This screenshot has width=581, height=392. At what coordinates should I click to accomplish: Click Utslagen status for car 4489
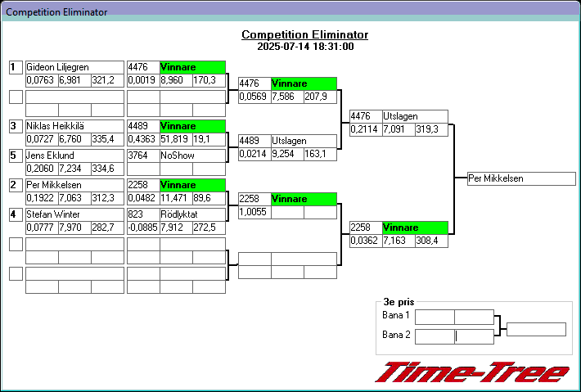pos(304,141)
